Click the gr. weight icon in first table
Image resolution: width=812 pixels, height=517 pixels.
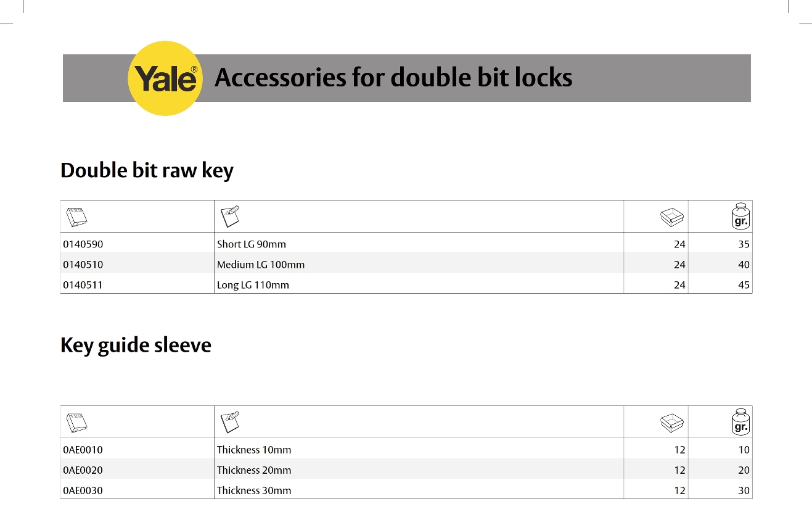tap(740, 216)
